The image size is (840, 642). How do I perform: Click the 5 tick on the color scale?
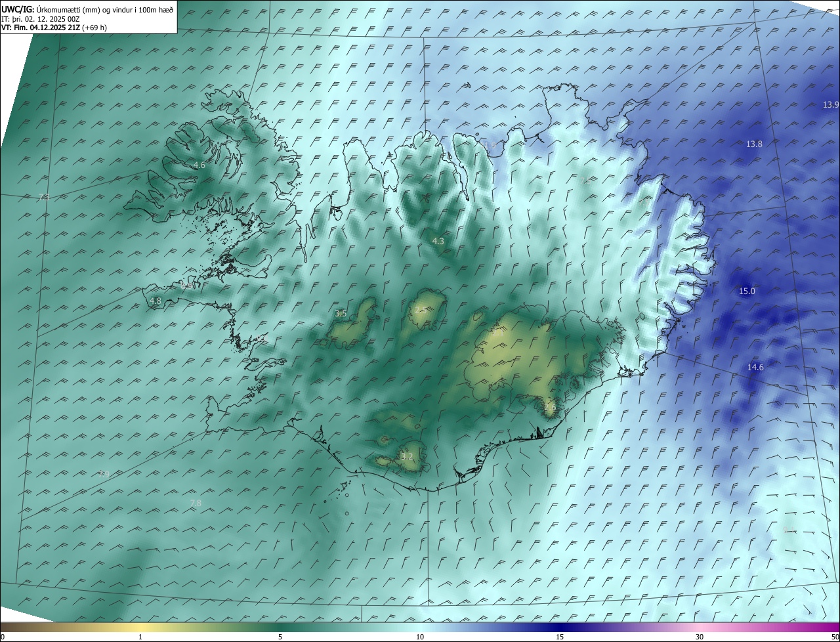pyautogui.click(x=280, y=637)
